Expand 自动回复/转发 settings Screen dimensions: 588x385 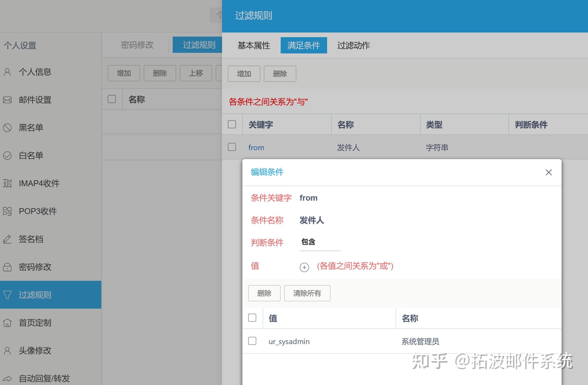click(8, 378)
